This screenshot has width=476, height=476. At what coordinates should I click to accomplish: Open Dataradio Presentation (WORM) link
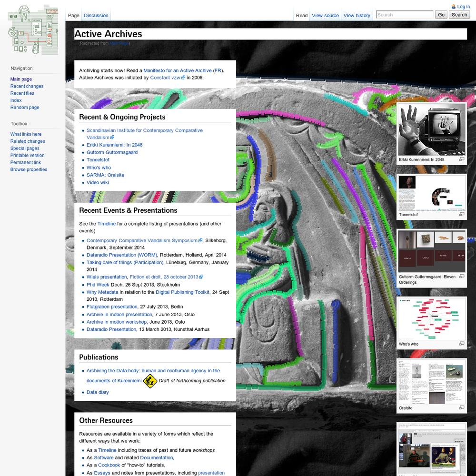tap(122, 255)
